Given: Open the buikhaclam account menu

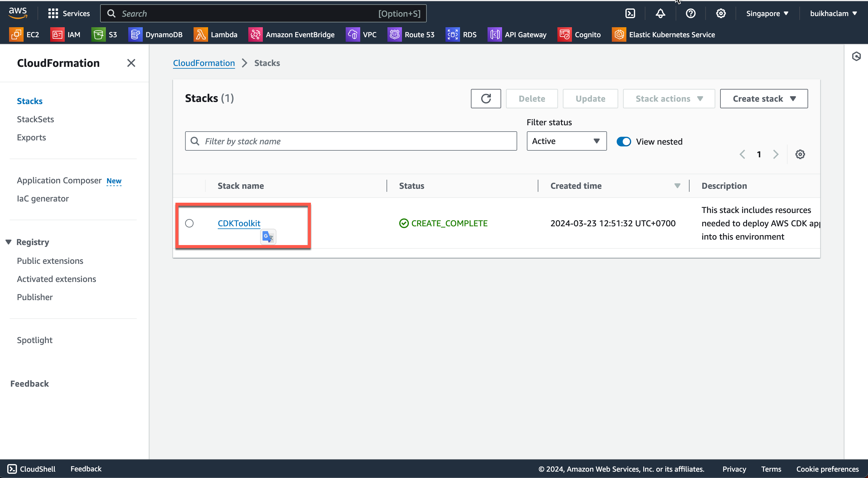Looking at the screenshot, I should pos(834,14).
